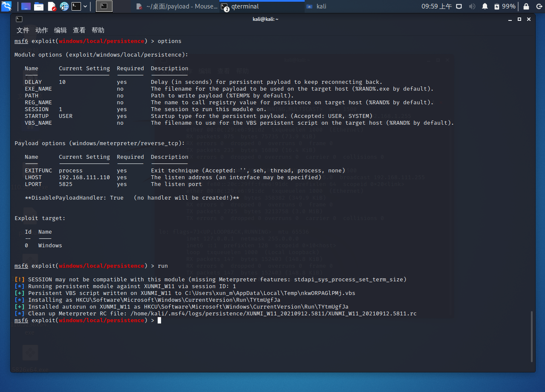Click the nkwORPAGlPMj.vbs script path
The width and height of the screenshot is (545, 392).
tap(270, 293)
